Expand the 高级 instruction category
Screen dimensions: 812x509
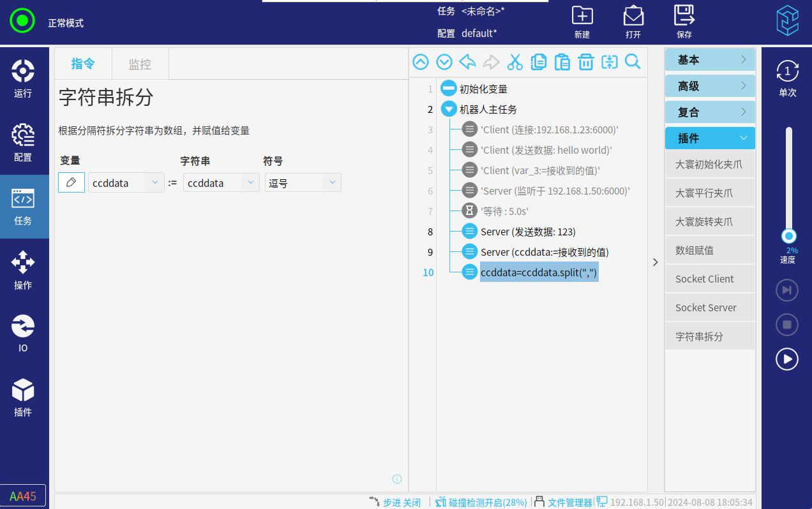[x=710, y=86]
